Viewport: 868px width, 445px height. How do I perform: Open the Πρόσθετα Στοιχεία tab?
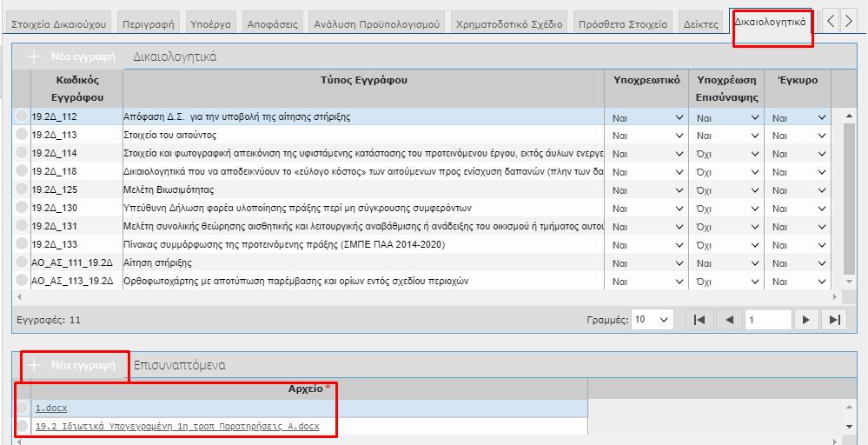(x=623, y=23)
